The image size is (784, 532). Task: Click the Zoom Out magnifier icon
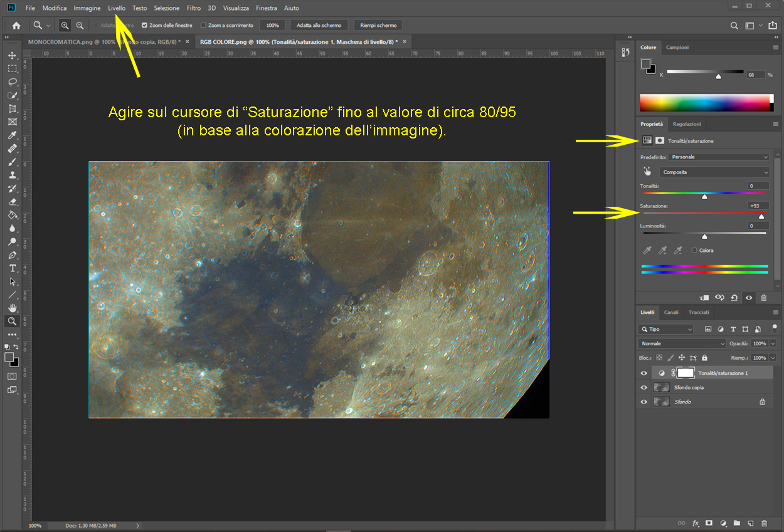pyautogui.click(x=80, y=26)
